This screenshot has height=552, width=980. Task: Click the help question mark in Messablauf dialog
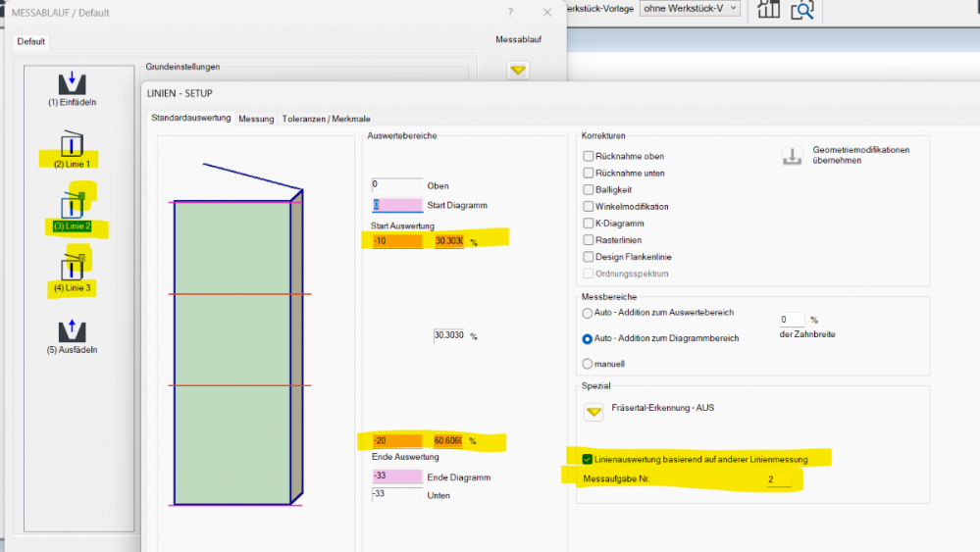tap(510, 13)
